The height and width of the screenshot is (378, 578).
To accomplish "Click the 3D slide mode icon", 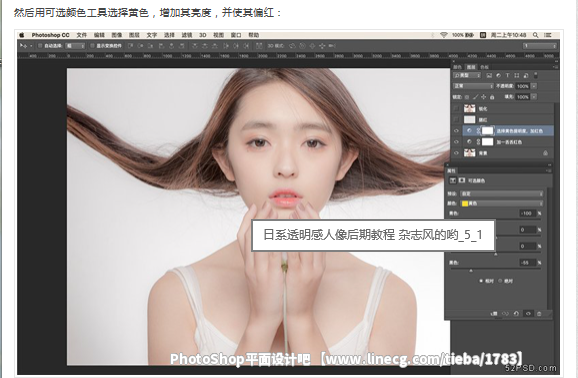I will pyautogui.click(x=322, y=46).
